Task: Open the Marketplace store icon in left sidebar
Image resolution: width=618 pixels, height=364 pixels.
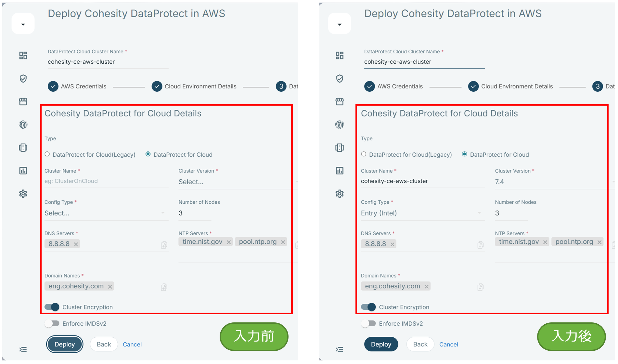Action: pos(23,101)
